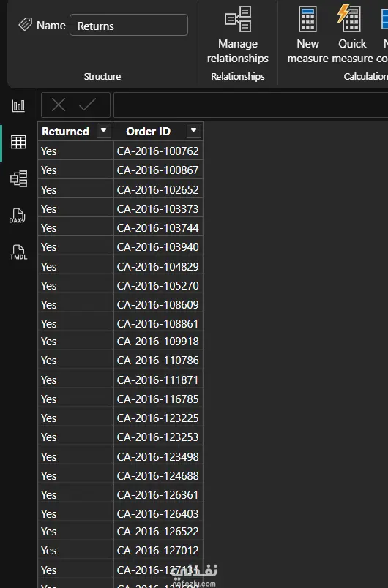Select cell CA-2016-103744
Screen dimensions: 388x588
158,227
